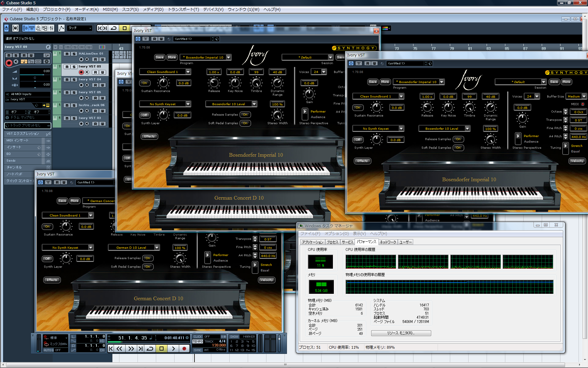
Task: Click the Stereo Width knob in bottom-left Ivory
Action: coord(180,258)
